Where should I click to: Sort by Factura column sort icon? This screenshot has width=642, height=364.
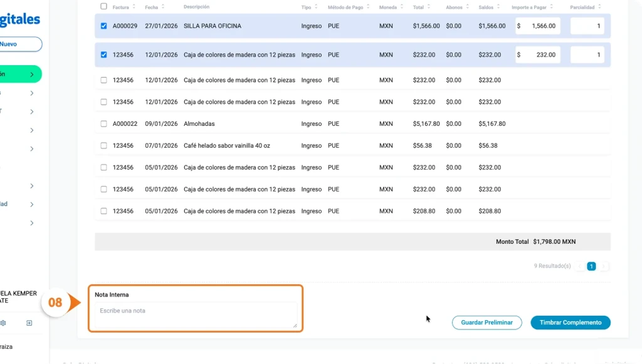tap(134, 7)
